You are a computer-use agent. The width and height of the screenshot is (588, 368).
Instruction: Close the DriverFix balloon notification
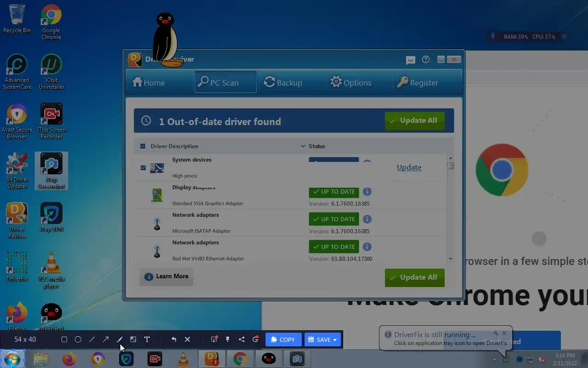pos(504,333)
